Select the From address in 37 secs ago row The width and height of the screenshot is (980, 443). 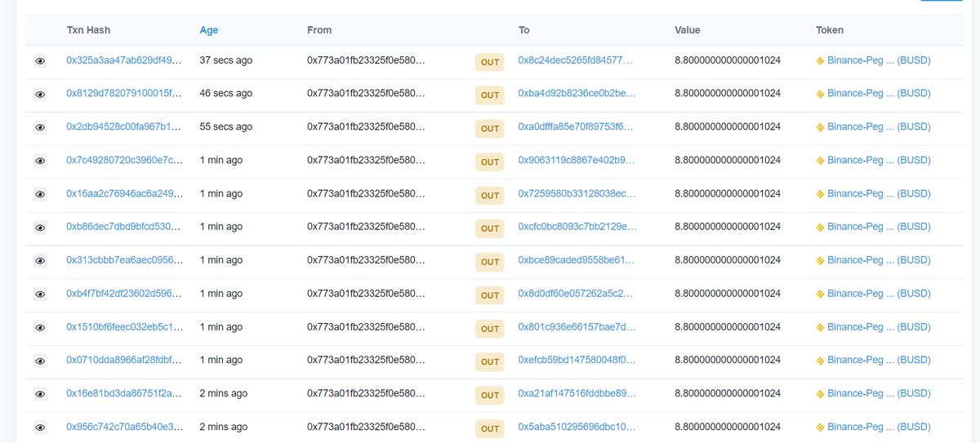(366, 60)
